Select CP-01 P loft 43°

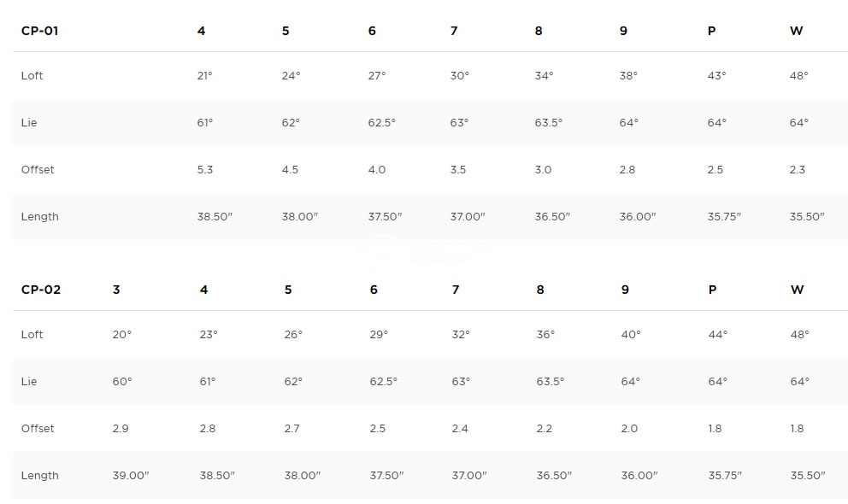coord(716,76)
